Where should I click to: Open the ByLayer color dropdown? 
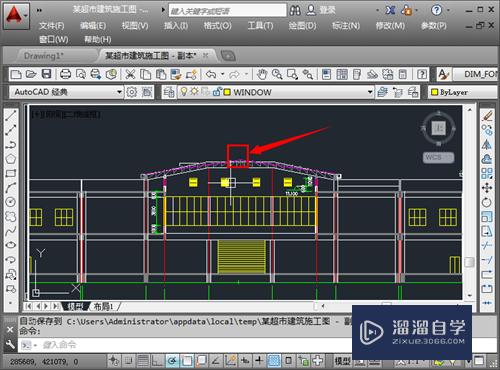tap(464, 92)
